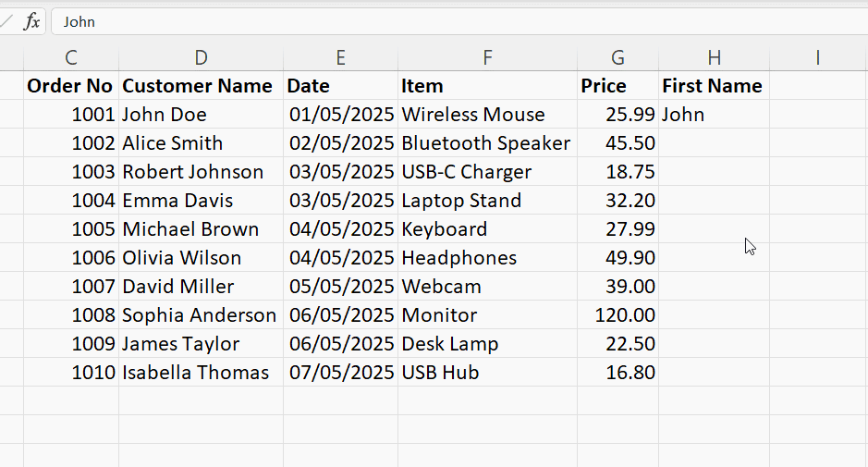
Task: Select column C header
Action: 71,57
